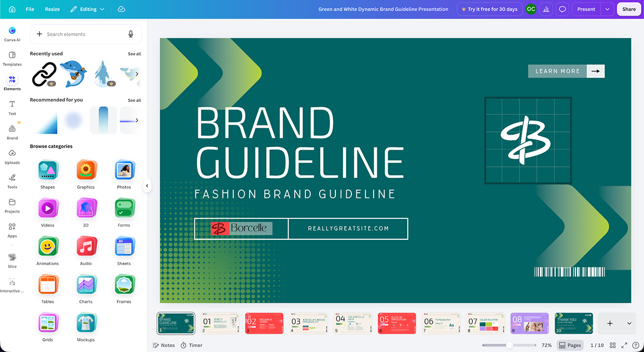The height and width of the screenshot is (352, 644).
Task: Select slide 10 thumbnail Thank You
Action: pyautogui.click(x=574, y=324)
